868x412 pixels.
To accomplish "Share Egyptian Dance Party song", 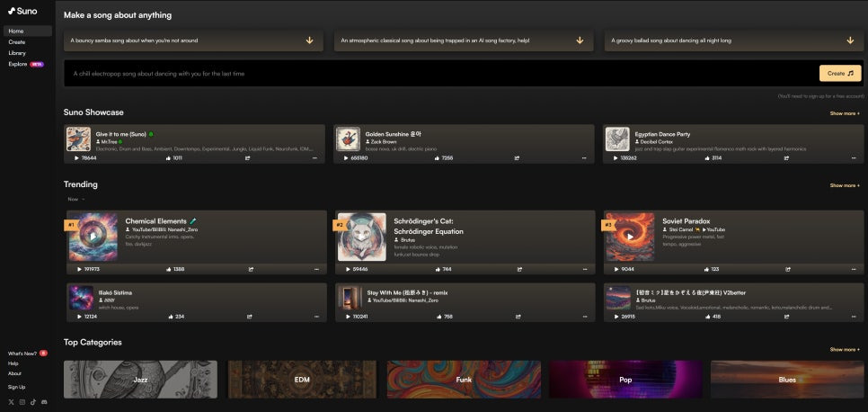I will pos(786,158).
